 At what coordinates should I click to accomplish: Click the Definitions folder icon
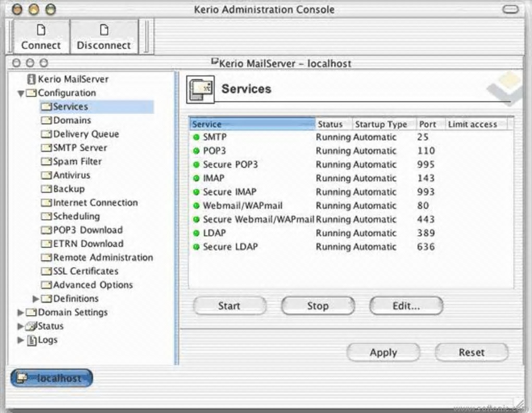[x=46, y=299]
